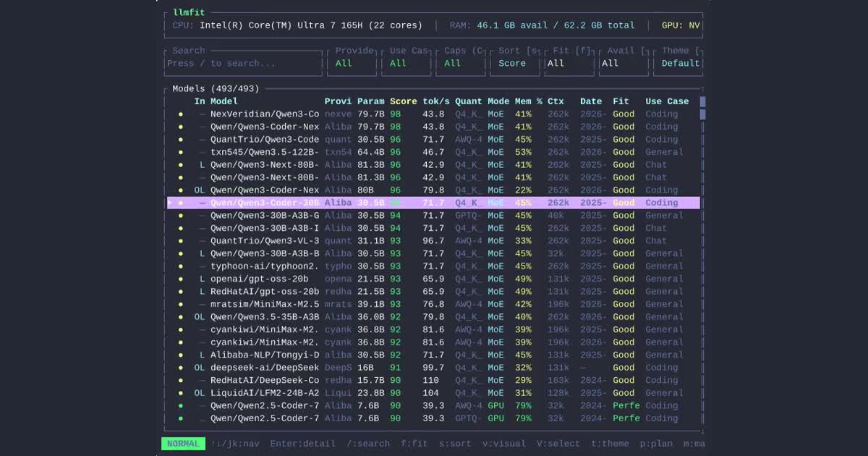
Task: Click the status dot on the openai/gpt-oss-20b row
Action: pos(181,279)
